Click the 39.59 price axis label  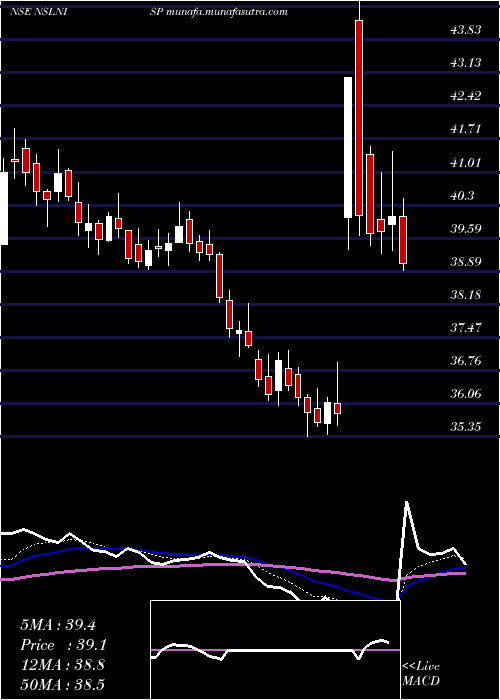466,229
